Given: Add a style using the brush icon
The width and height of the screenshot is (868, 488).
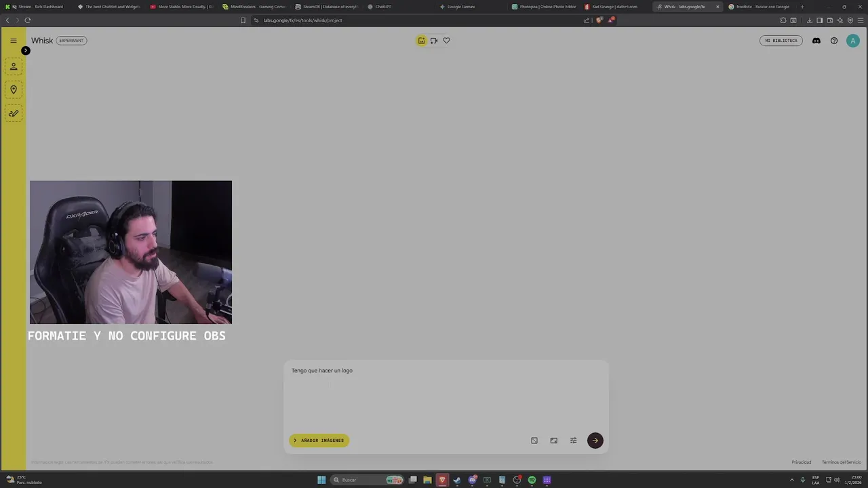Looking at the screenshot, I should [x=14, y=113].
